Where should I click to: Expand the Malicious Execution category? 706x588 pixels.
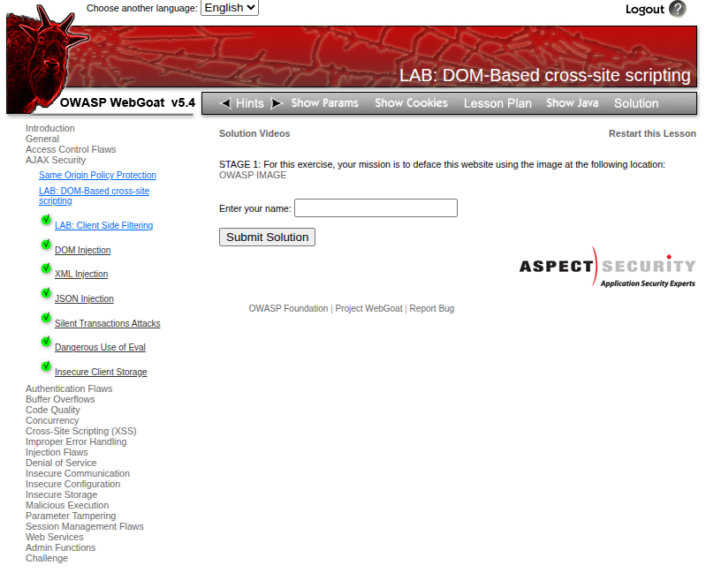point(67,505)
